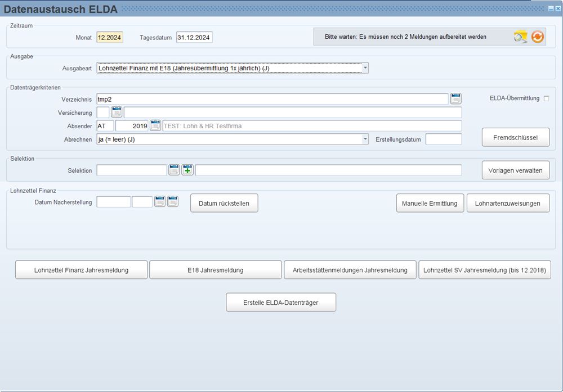Focus the Absender country field AT
The height and width of the screenshot is (392, 563).
tap(105, 125)
